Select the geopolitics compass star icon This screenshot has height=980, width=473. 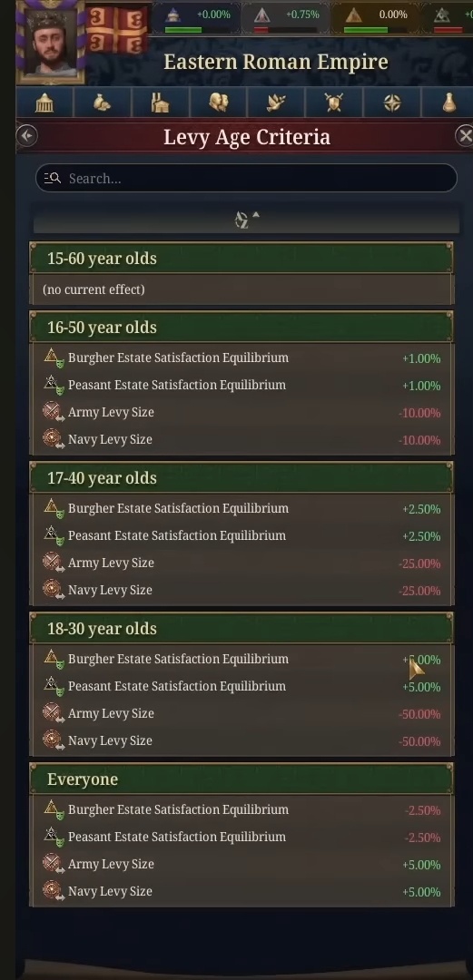point(391,103)
